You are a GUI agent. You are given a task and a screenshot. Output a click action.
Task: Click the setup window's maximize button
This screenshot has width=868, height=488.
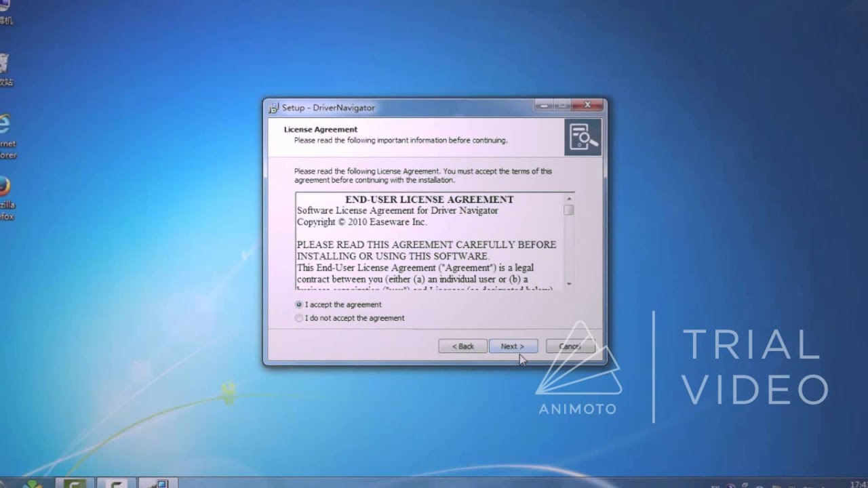pyautogui.click(x=563, y=105)
